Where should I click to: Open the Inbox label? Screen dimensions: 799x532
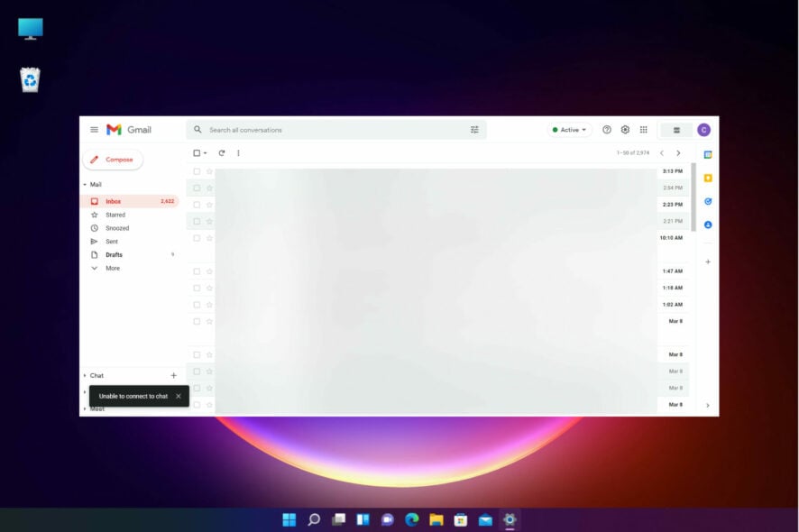pyautogui.click(x=112, y=200)
